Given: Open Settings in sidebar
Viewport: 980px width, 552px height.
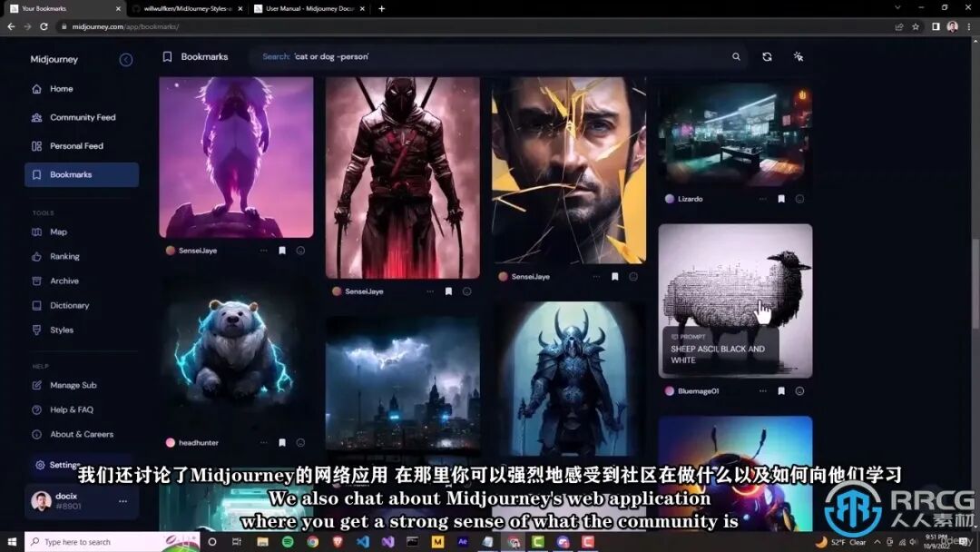Looking at the screenshot, I should click(64, 465).
